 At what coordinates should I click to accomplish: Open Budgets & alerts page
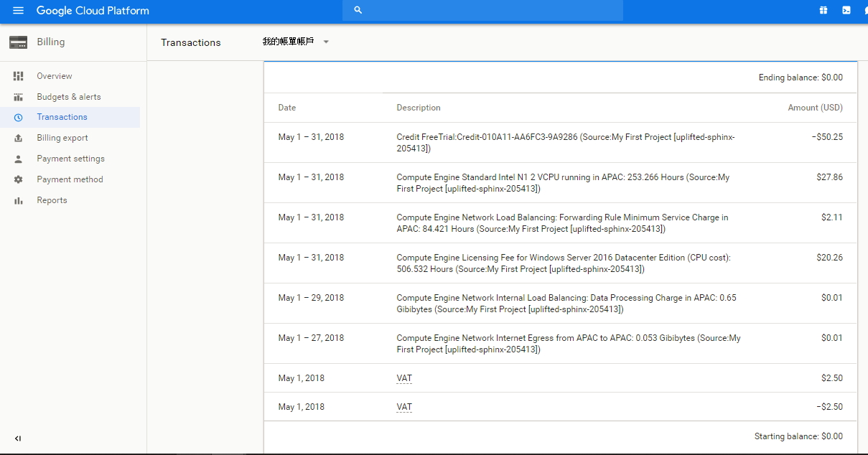click(x=69, y=97)
